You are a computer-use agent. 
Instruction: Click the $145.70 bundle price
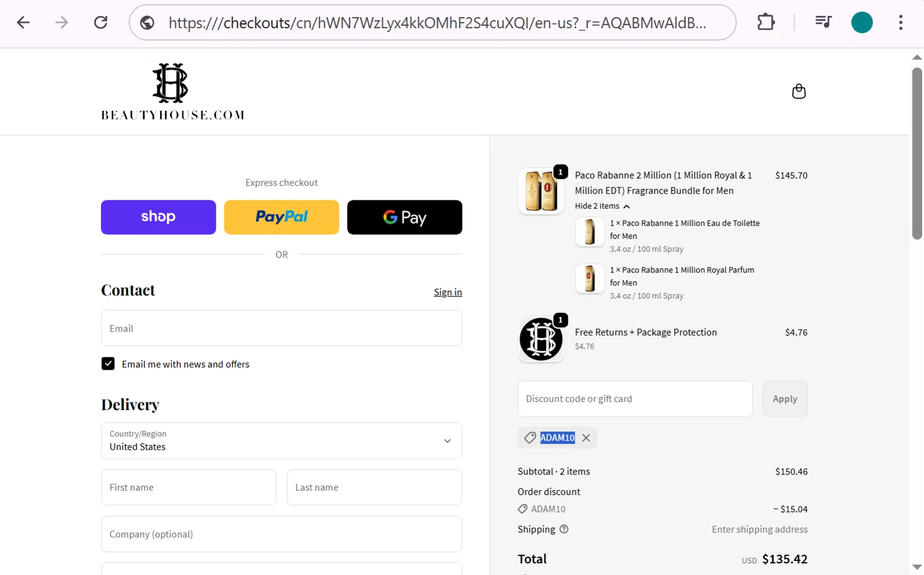click(x=791, y=176)
